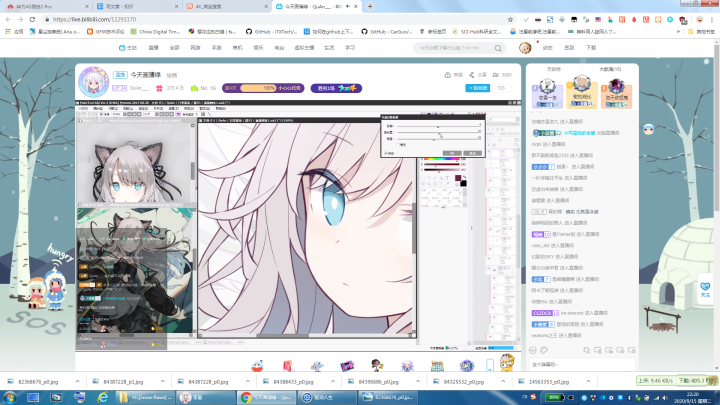The height and width of the screenshot is (405, 720).
Task: Switch to the 大航海(15) tab in rank panel
Action: [610, 69]
